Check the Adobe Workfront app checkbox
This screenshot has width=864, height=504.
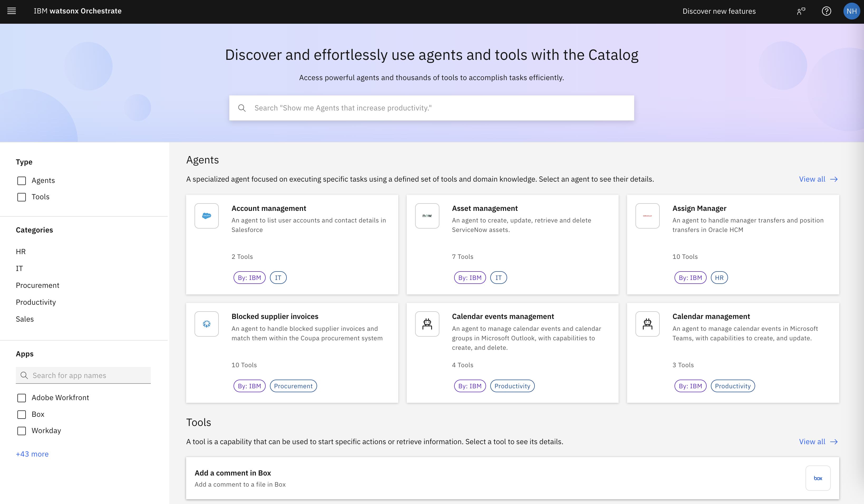click(22, 398)
